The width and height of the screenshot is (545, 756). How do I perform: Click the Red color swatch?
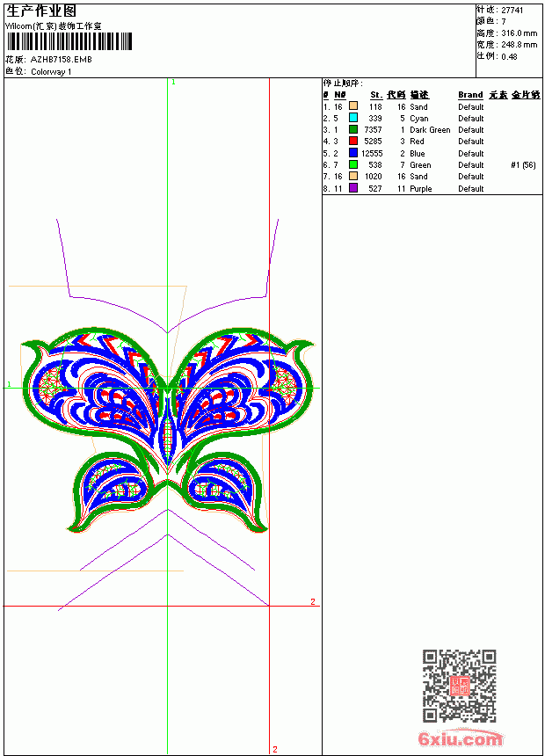353,141
